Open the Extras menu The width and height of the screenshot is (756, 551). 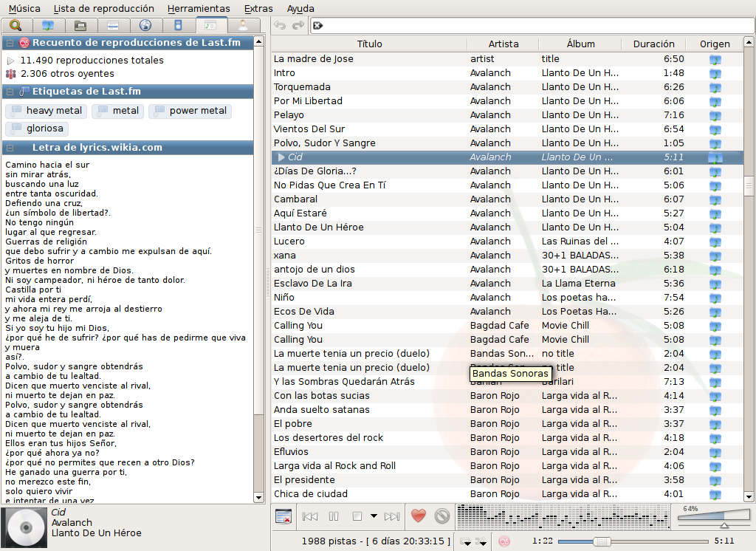(258, 8)
